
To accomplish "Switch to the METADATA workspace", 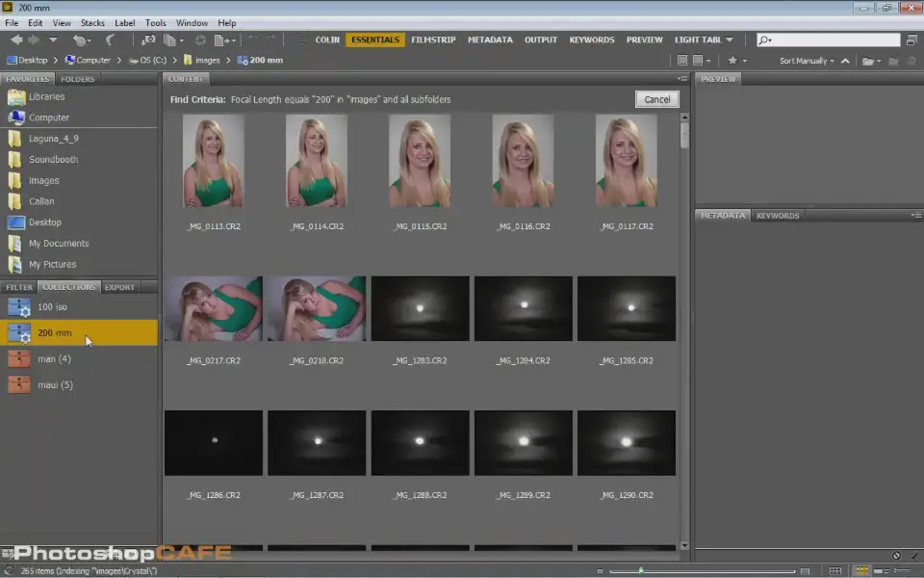I will pos(490,39).
